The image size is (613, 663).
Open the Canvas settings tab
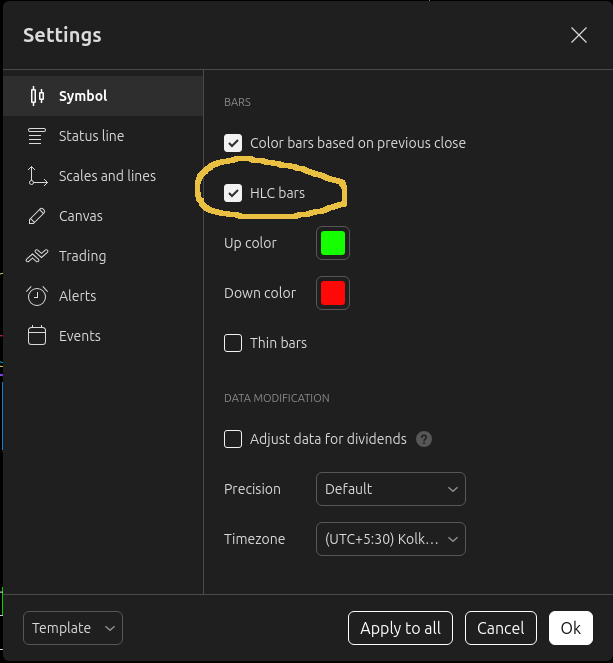103,216
